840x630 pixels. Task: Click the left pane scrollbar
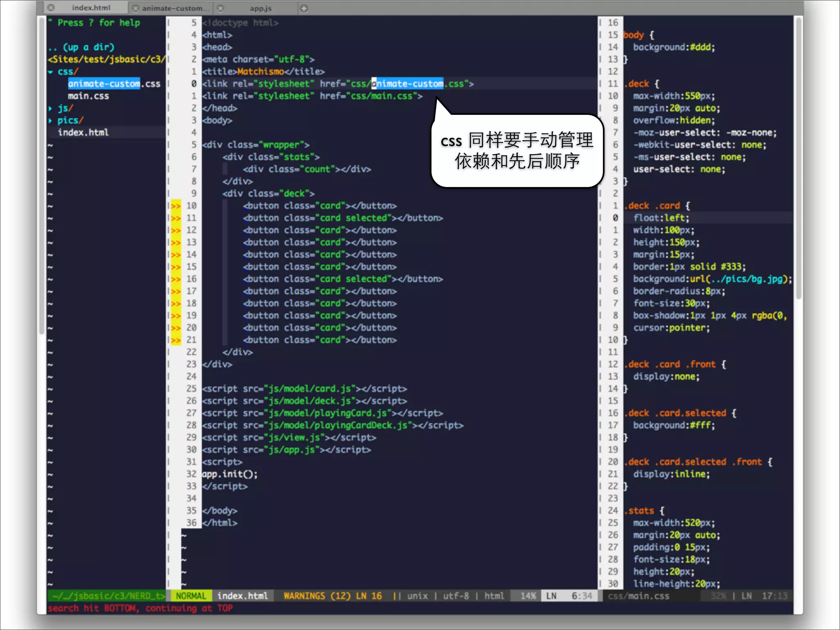(x=41, y=176)
